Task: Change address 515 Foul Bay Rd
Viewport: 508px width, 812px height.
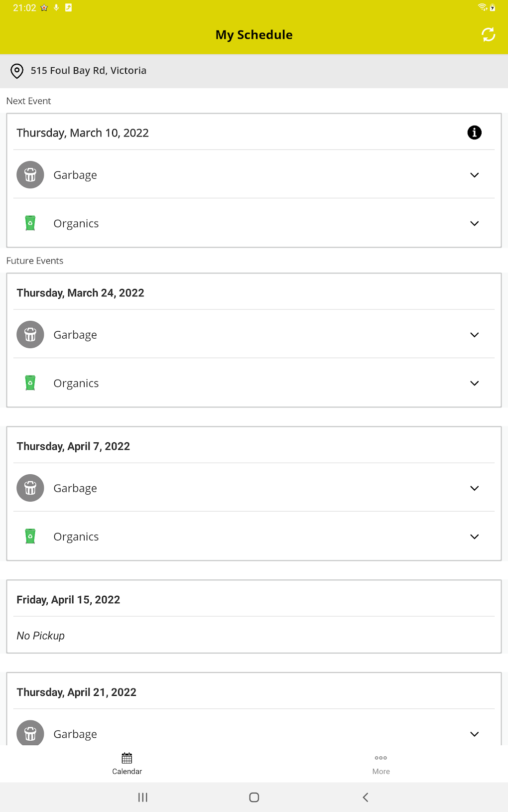Action: [89, 71]
